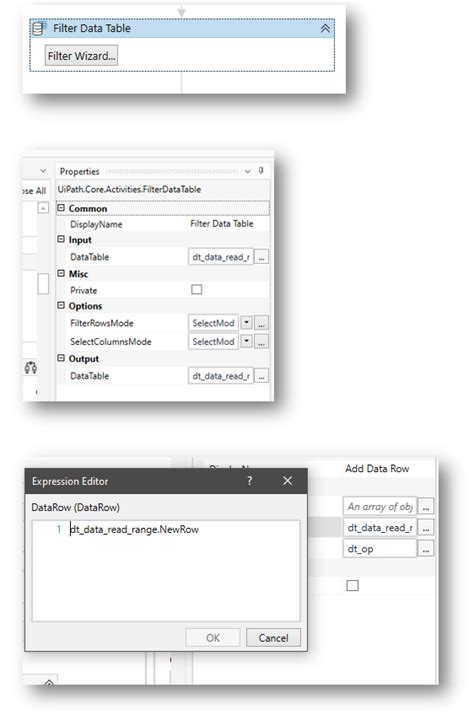
Task: Select the Add Data Row display name
Action: point(377,468)
